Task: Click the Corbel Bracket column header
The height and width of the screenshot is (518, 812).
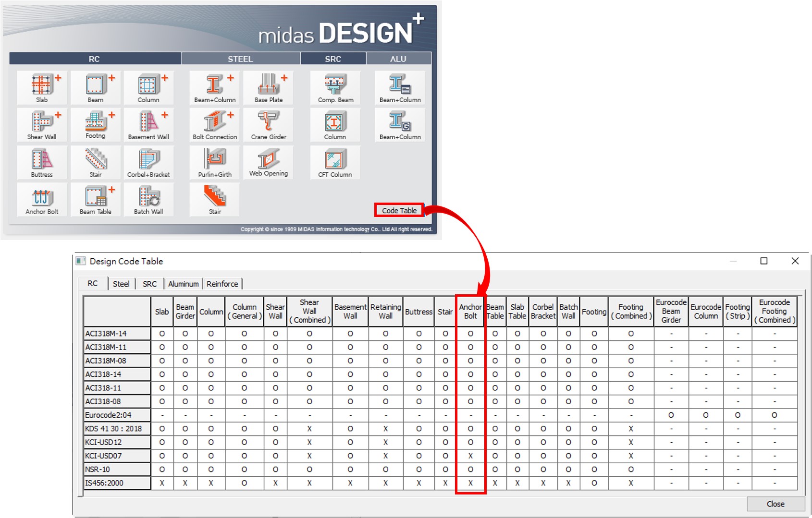Action: [543, 311]
